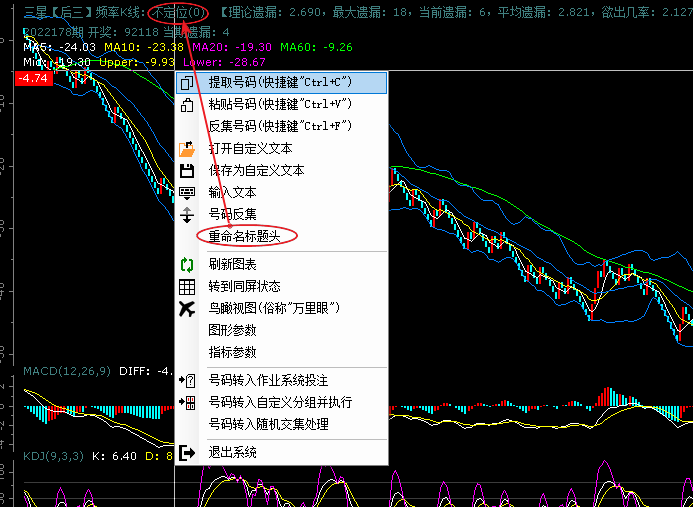
Task: Click the exit icon beside 退出系统
Action: 187,453
